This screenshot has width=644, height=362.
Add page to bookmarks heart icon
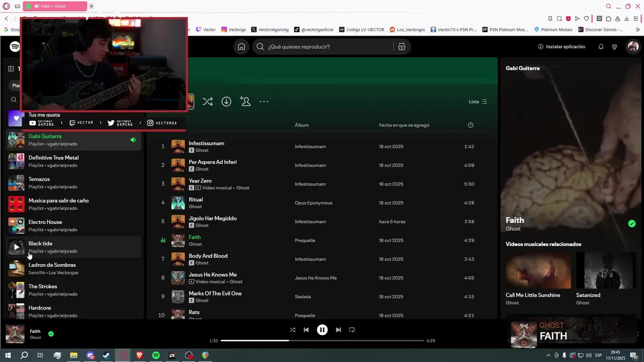point(586,19)
